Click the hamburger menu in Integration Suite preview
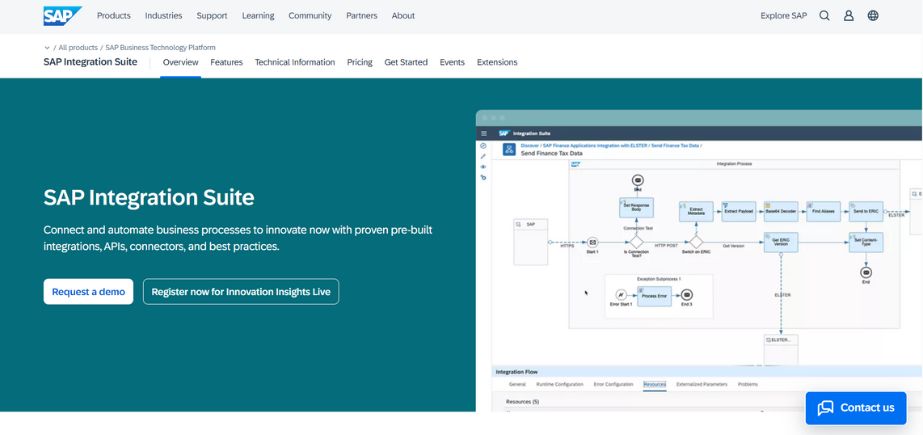Image resolution: width=923 pixels, height=435 pixels. tap(484, 134)
